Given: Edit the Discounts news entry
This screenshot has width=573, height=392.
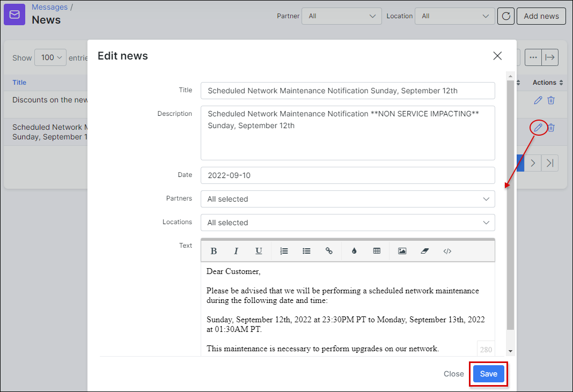Looking at the screenshot, I should 538,100.
